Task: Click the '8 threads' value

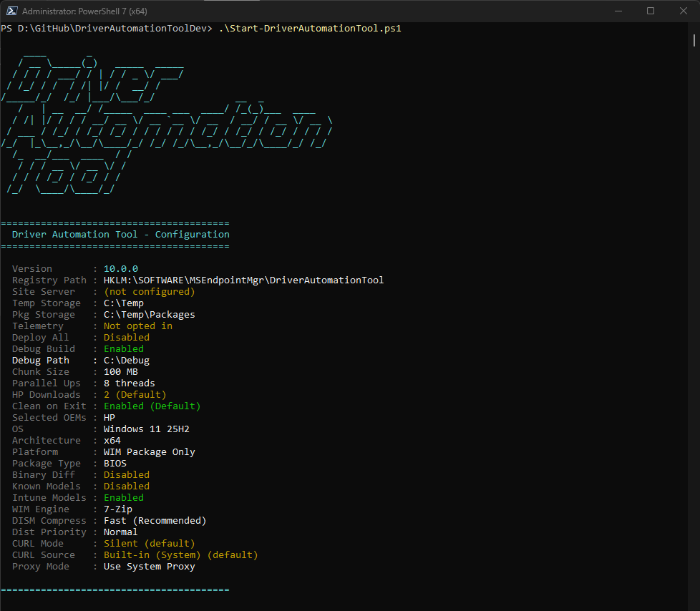Action: 130,383
